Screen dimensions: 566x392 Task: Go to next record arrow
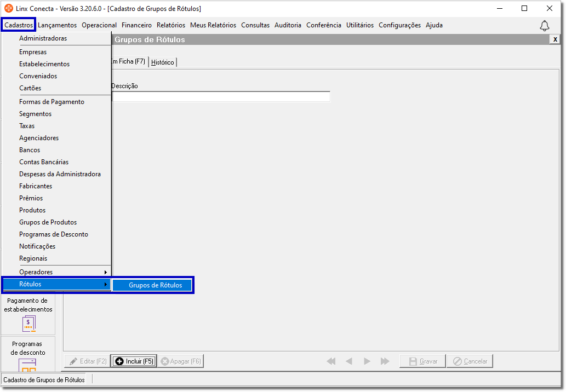coord(367,361)
